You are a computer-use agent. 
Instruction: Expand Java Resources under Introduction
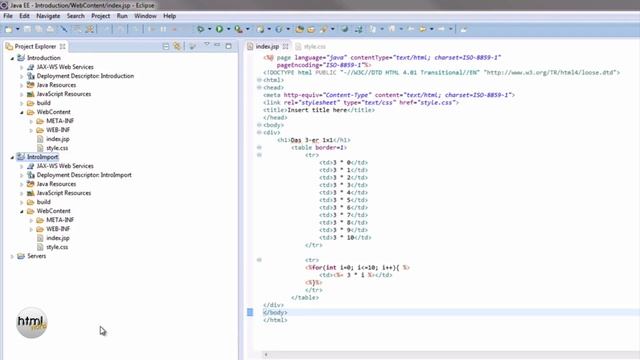(x=22, y=85)
